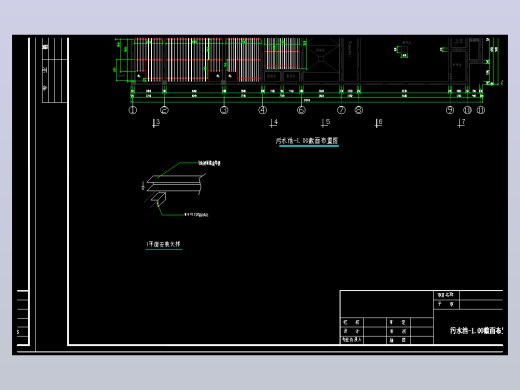Click section cut marker 5
The width and height of the screenshot is (520, 390).
pos(326,123)
